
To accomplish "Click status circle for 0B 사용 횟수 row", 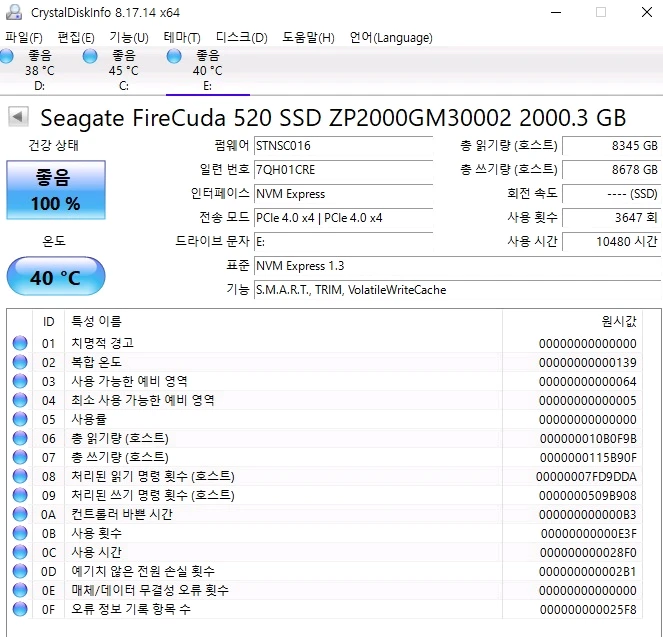I will [x=20, y=533].
